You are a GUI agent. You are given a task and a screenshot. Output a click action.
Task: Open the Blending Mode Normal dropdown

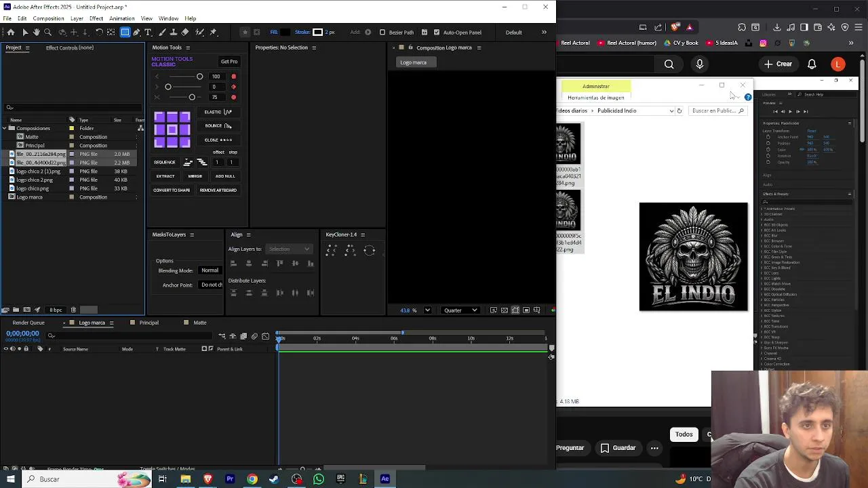(x=212, y=270)
